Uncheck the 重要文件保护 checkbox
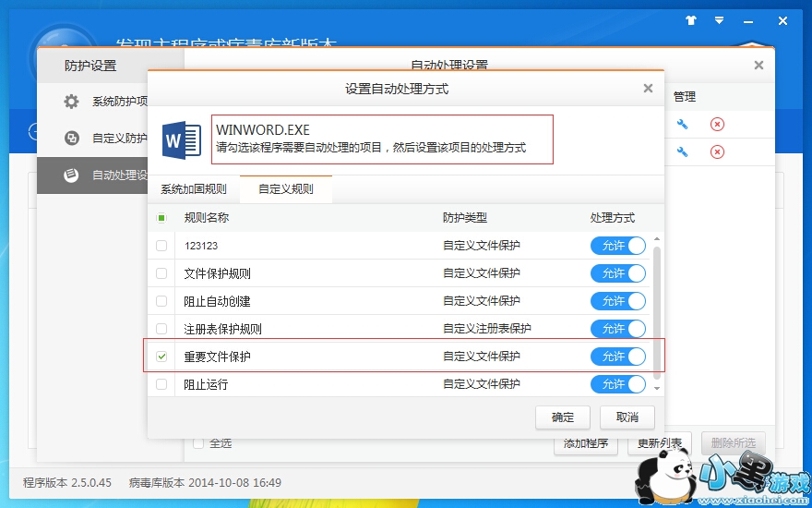The width and height of the screenshot is (812, 508). click(x=161, y=357)
